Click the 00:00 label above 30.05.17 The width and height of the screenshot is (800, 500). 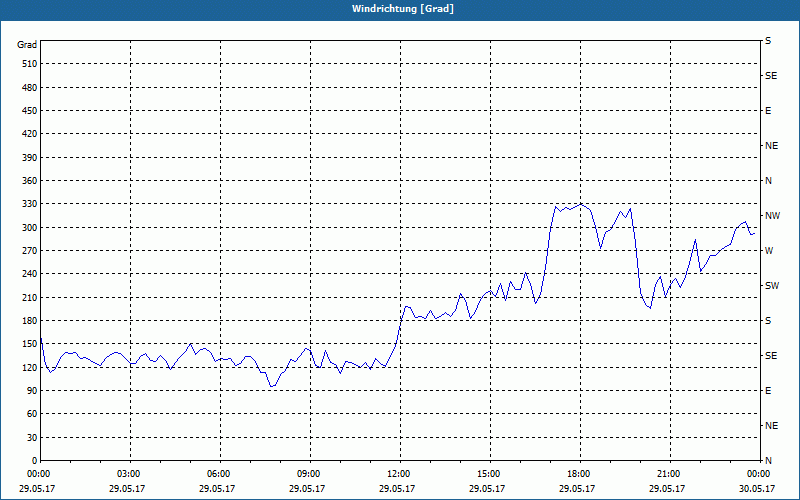click(759, 474)
